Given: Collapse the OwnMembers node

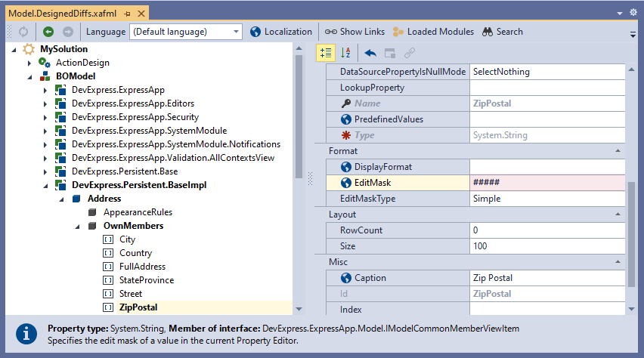Looking at the screenshot, I should (77, 227).
